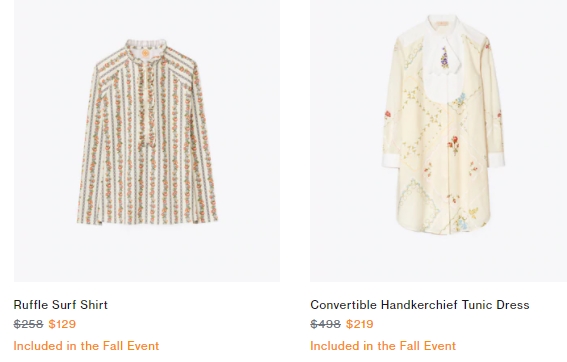Click the white shoulder panel of tunic dress

tap(477, 36)
